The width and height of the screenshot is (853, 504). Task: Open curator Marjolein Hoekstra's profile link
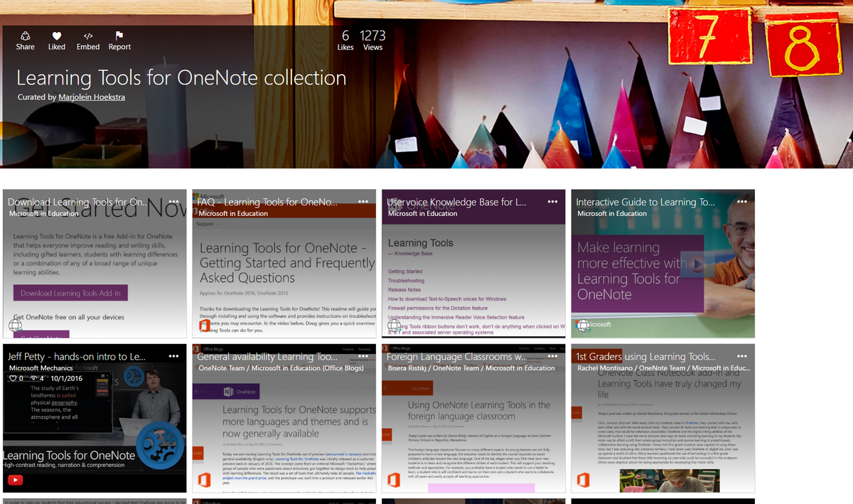click(92, 97)
